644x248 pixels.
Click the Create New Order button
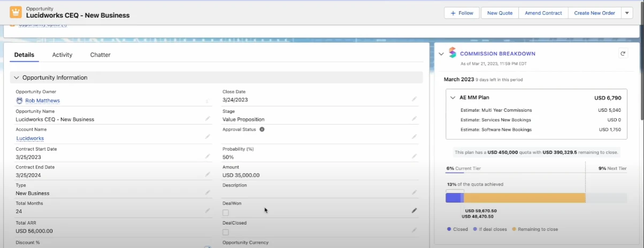[x=595, y=13]
